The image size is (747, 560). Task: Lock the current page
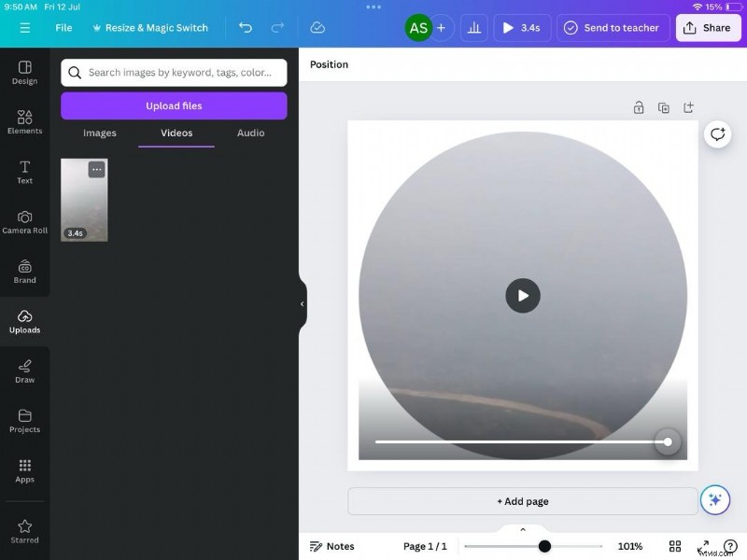click(639, 107)
